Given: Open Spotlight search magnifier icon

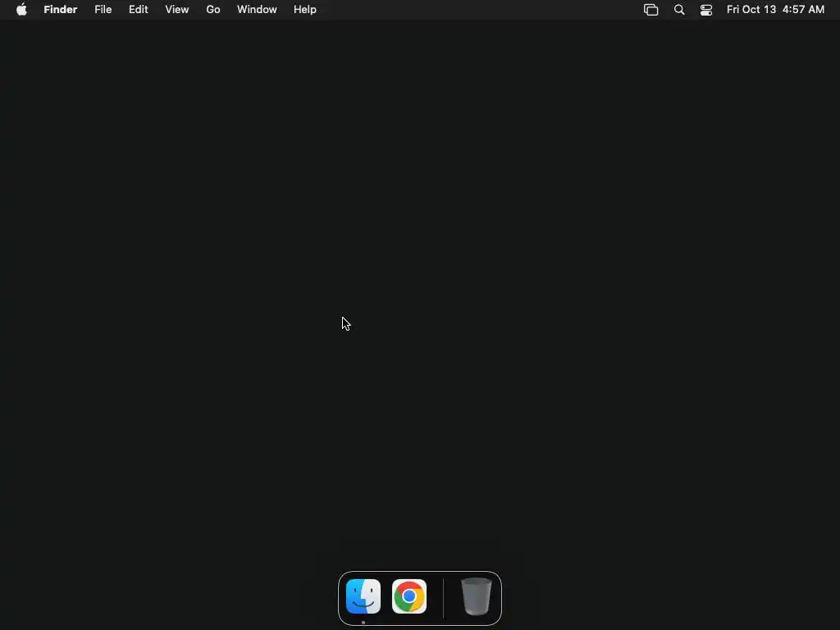Looking at the screenshot, I should (x=679, y=10).
